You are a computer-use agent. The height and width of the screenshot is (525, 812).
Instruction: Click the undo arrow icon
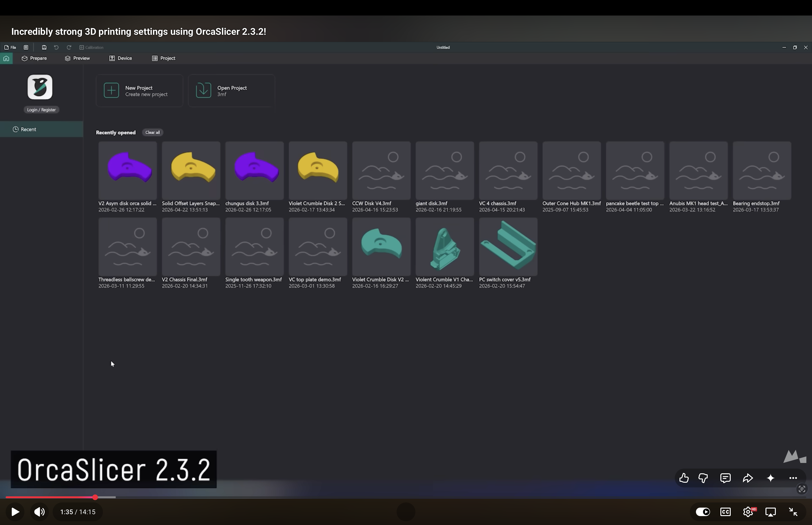coord(56,47)
